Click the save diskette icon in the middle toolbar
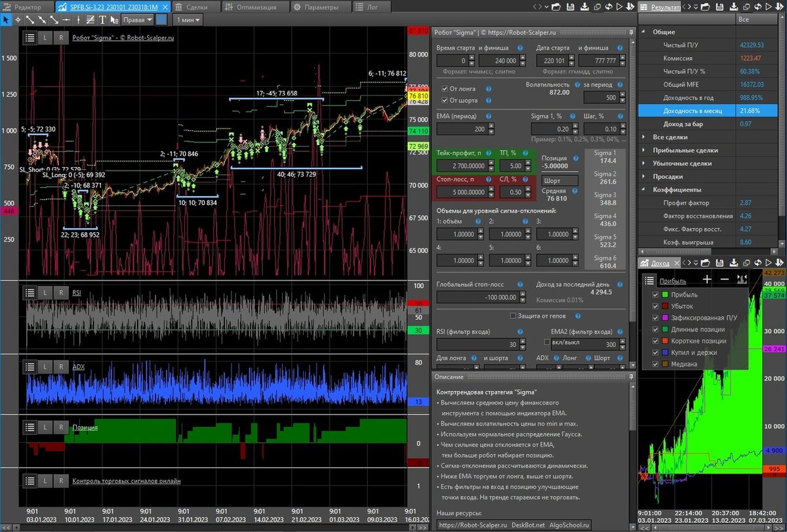Viewport: 787px width, 532px height. click(571, 7)
